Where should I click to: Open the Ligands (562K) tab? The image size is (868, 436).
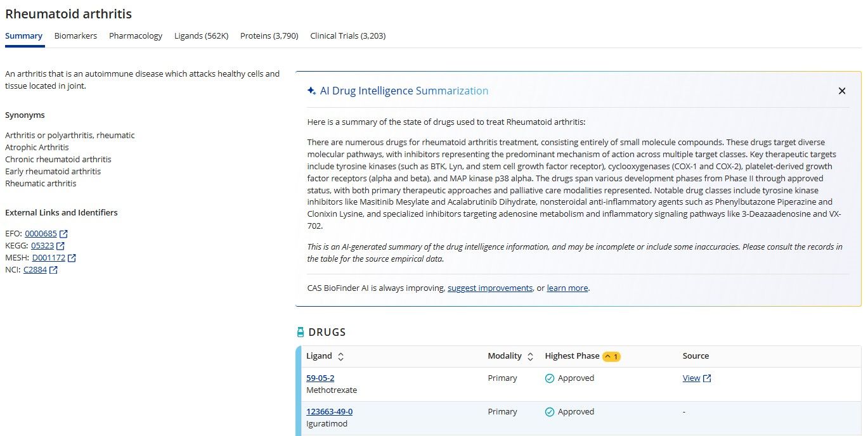coord(201,36)
